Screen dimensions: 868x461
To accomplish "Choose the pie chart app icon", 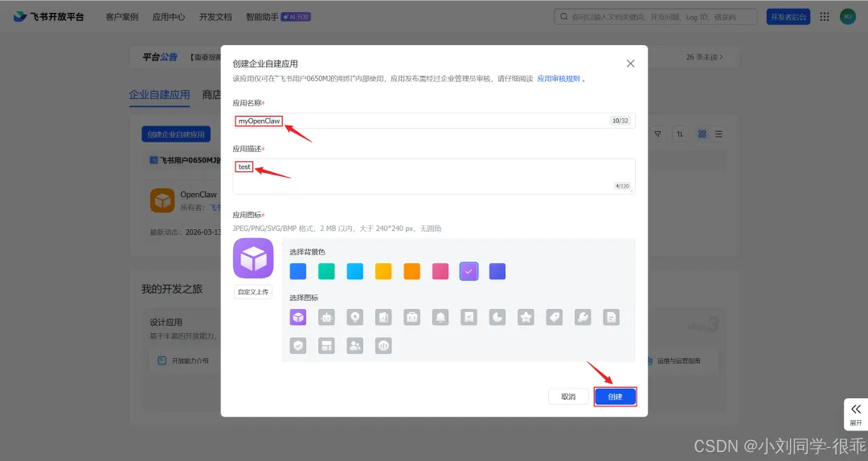I will point(497,318).
